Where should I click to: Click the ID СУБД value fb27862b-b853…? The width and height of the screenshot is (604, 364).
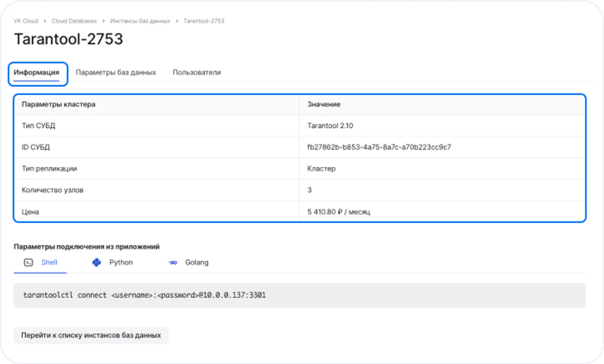coord(379,147)
